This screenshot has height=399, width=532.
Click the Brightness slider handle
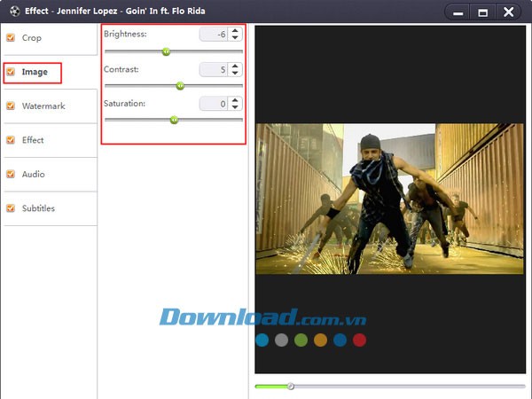166,51
